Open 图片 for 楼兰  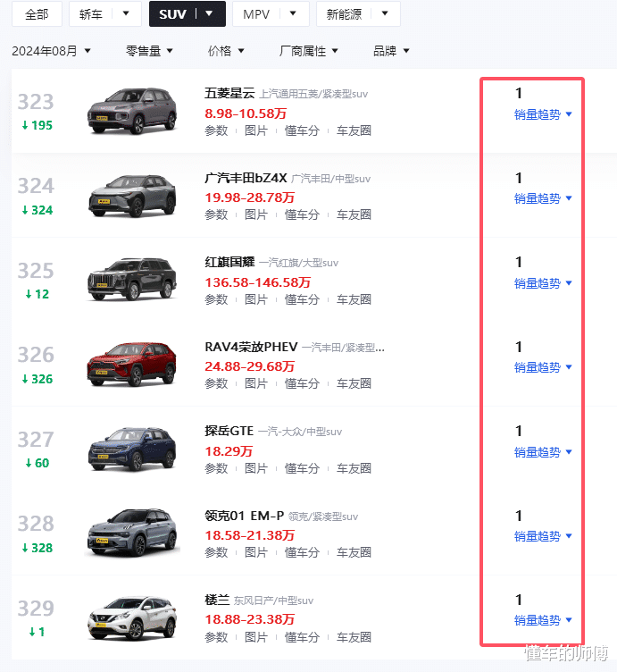coord(256,637)
